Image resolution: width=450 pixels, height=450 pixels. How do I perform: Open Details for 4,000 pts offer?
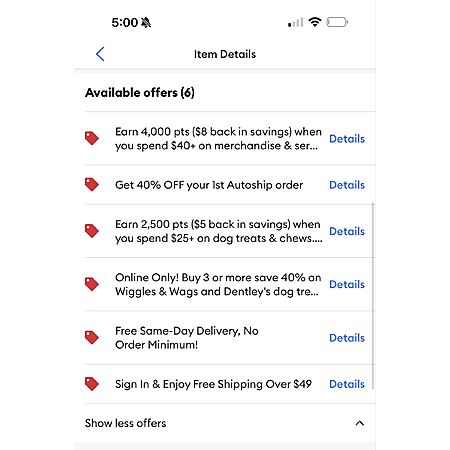347,139
